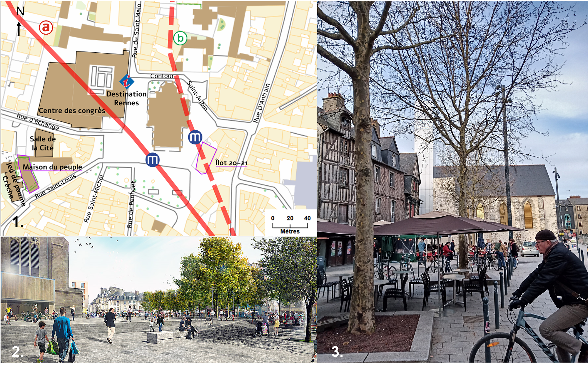Select the 'Maison du peuple' label

pos(52,167)
